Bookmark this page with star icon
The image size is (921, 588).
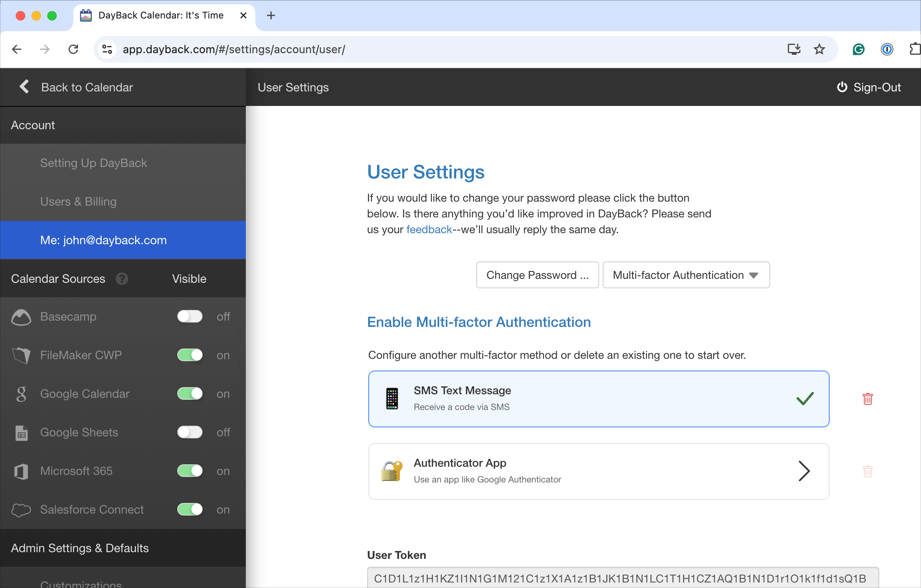(819, 49)
